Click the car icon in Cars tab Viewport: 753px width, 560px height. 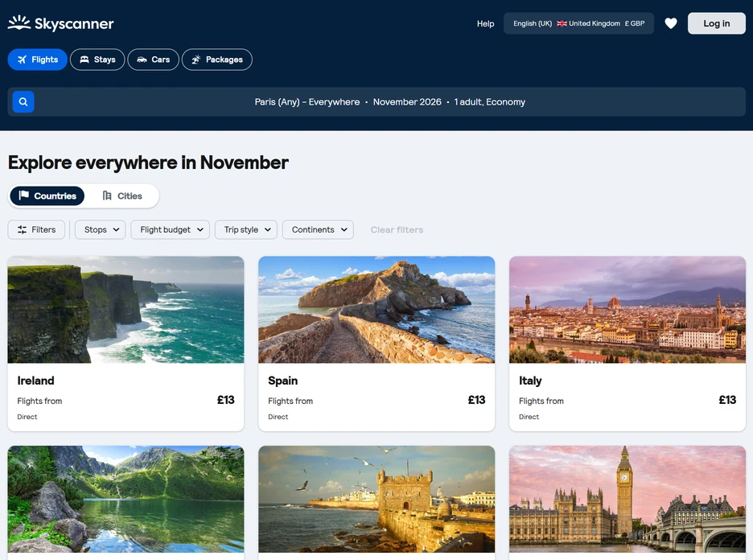142,60
